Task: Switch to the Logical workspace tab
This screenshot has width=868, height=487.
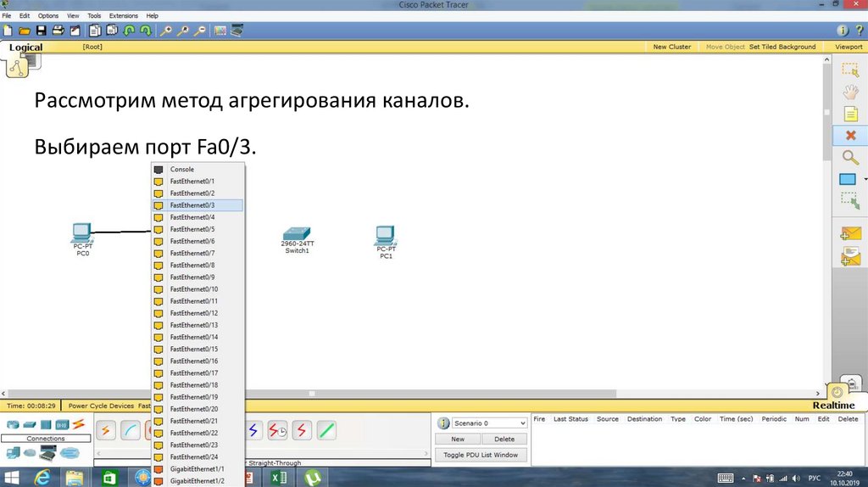Action: pos(25,48)
